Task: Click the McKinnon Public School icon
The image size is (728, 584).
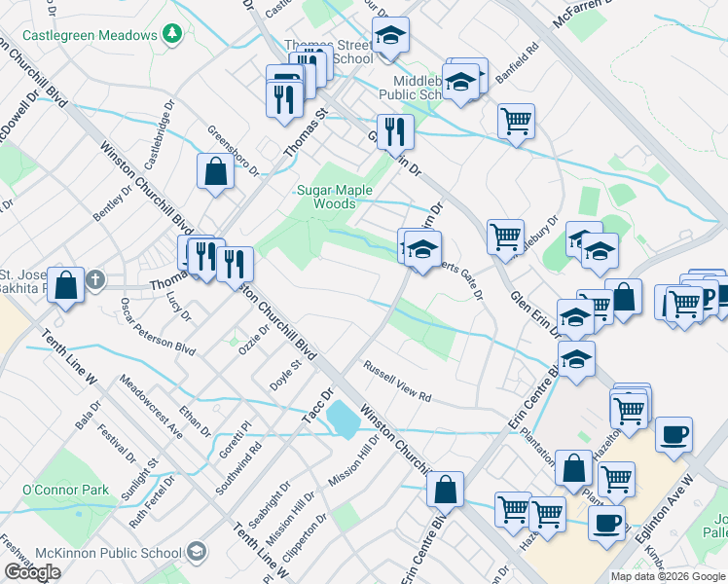Action: tap(197, 552)
